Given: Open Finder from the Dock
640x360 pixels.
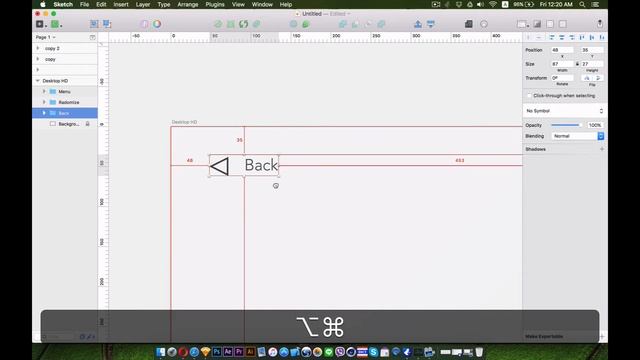Looking at the screenshot, I should click(x=161, y=352).
